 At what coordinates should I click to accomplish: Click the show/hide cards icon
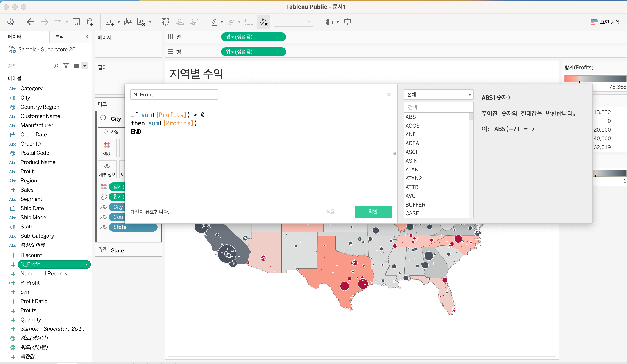coord(330,22)
